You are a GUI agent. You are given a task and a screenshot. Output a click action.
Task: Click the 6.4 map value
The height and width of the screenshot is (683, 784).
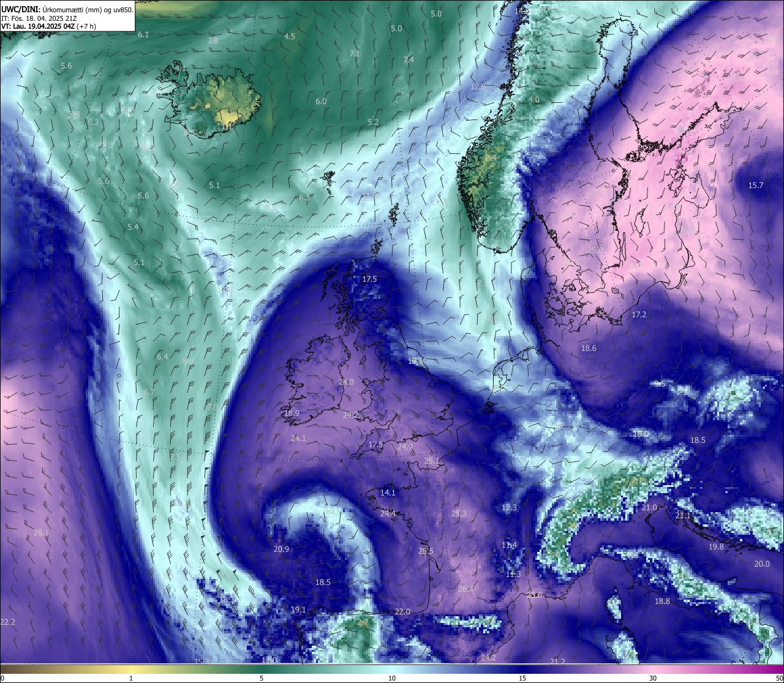tap(162, 357)
